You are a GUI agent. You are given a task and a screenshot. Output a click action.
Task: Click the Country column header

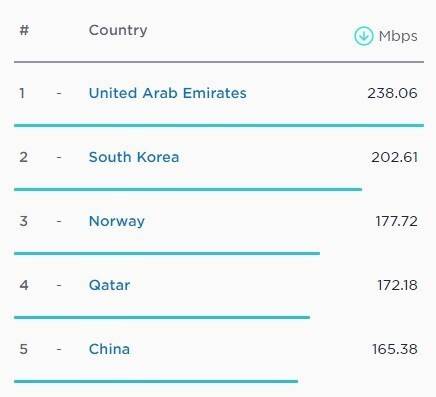pyautogui.click(x=118, y=30)
